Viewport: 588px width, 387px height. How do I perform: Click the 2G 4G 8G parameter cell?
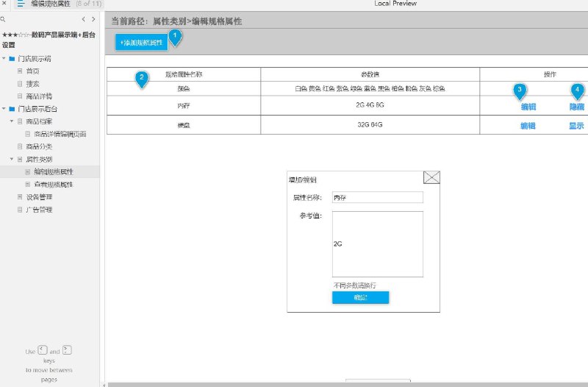coord(370,105)
